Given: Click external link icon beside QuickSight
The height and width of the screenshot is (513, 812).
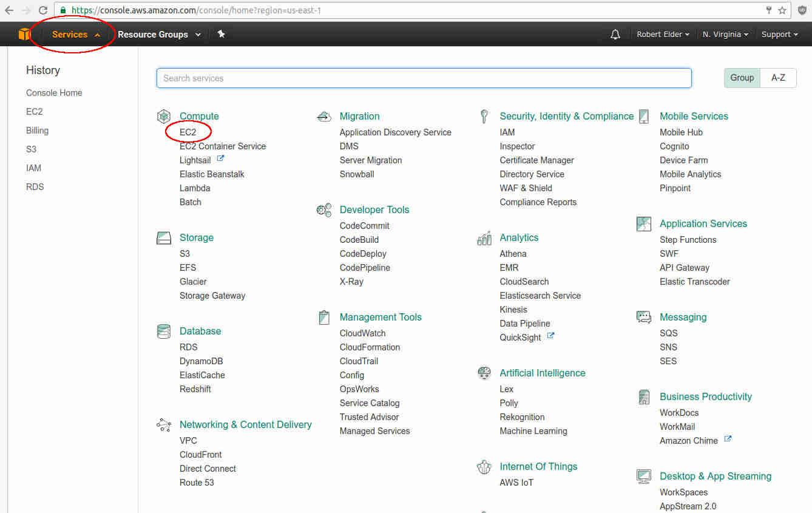Looking at the screenshot, I should click(550, 336).
